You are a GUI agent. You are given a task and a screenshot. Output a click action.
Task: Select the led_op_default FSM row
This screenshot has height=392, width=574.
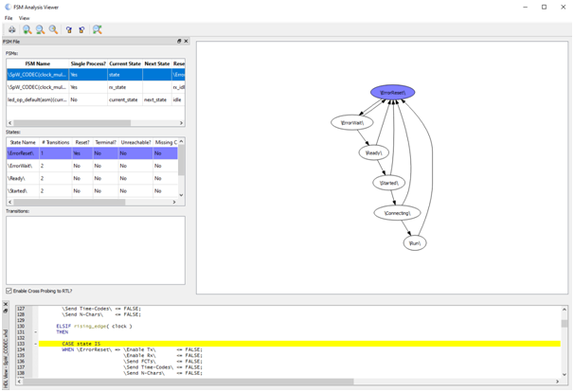click(36, 99)
